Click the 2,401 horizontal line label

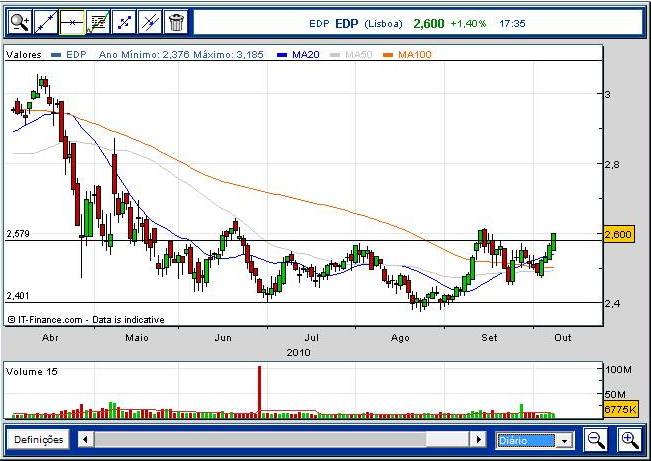point(18,296)
